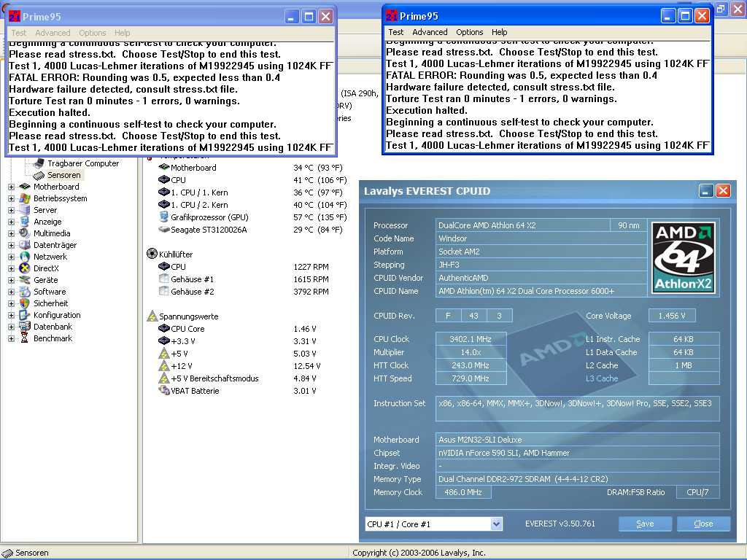
Task: Expand the Anzeige tree node
Action: tap(12, 222)
